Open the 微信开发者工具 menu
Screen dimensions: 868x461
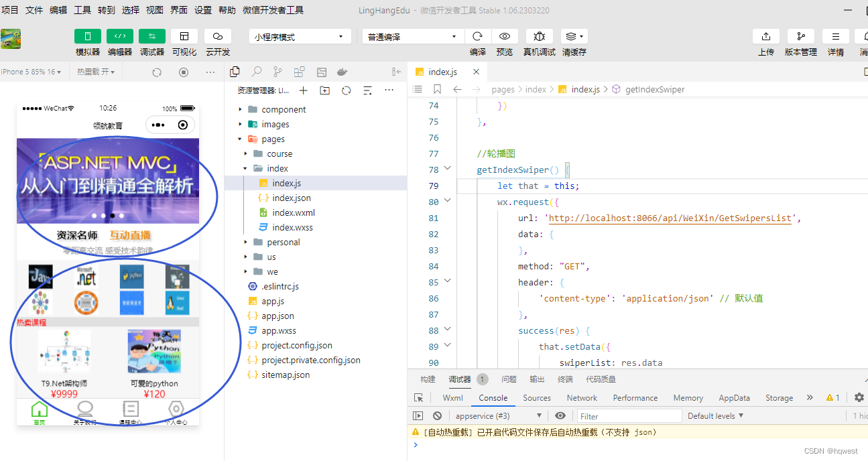click(273, 10)
